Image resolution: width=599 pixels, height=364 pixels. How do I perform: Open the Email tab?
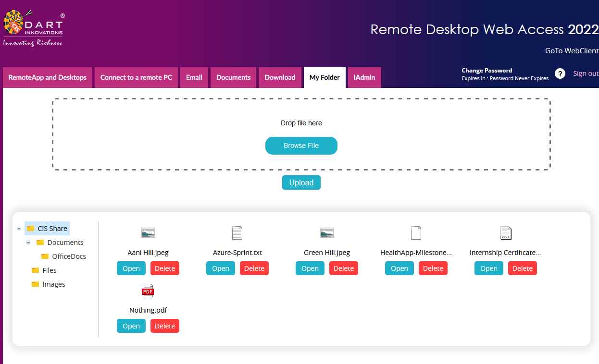(194, 77)
